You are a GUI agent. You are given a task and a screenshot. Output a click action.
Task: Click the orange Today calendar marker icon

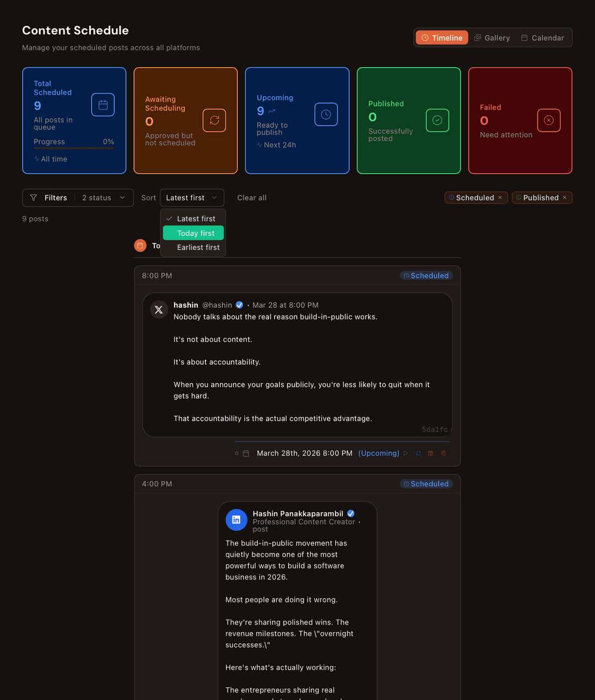(x=140, y=246)
